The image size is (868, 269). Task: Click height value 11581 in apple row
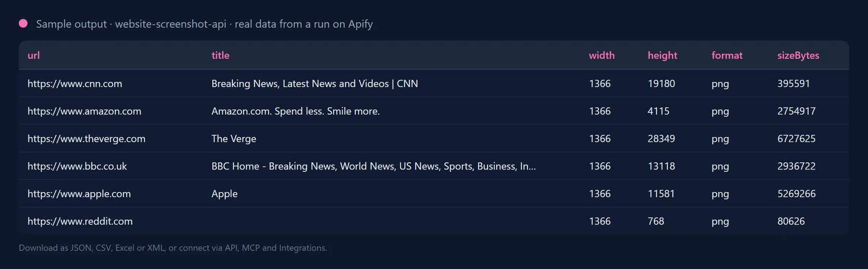(x=661, y=194)
